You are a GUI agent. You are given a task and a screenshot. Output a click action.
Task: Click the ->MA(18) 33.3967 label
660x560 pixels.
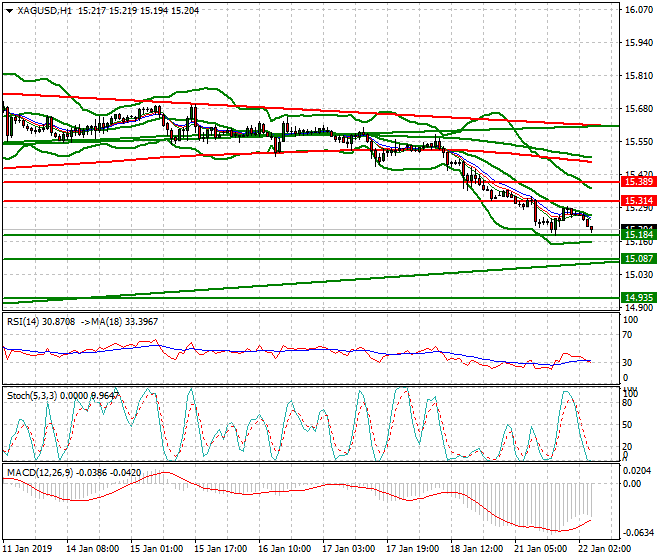119,322
